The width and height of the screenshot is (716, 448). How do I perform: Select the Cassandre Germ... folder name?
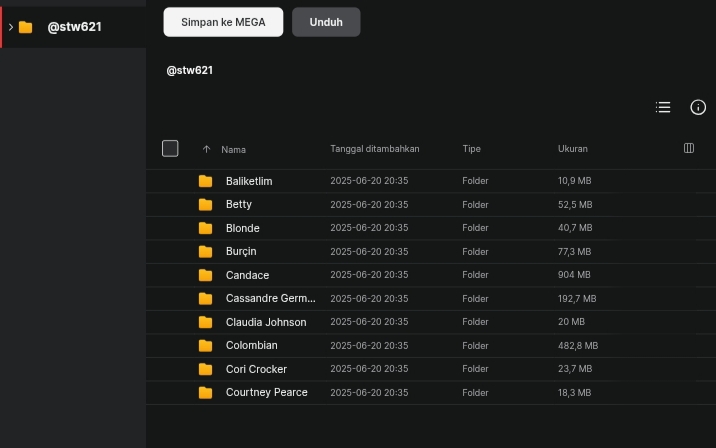(x=270, y=299)
